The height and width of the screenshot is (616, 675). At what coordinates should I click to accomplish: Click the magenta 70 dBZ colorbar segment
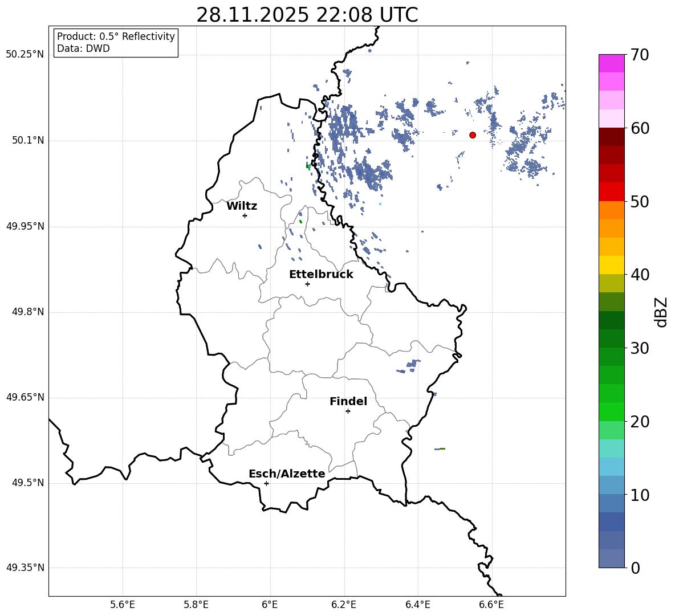612,63
